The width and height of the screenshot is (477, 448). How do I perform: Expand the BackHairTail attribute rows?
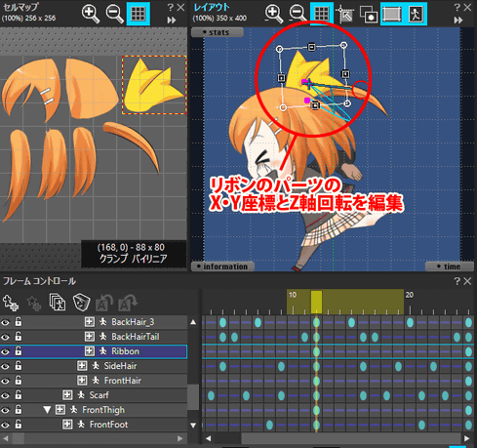tap(90, 337)
